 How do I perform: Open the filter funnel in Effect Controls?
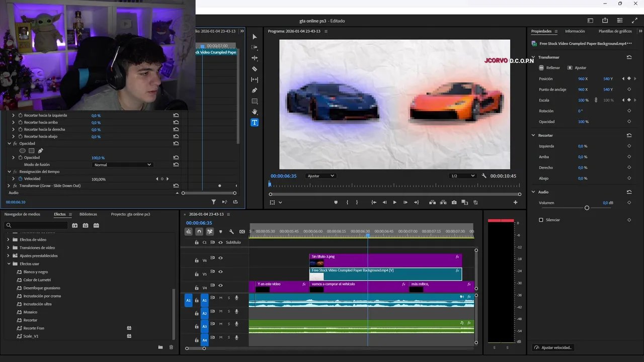click(214, 202)
